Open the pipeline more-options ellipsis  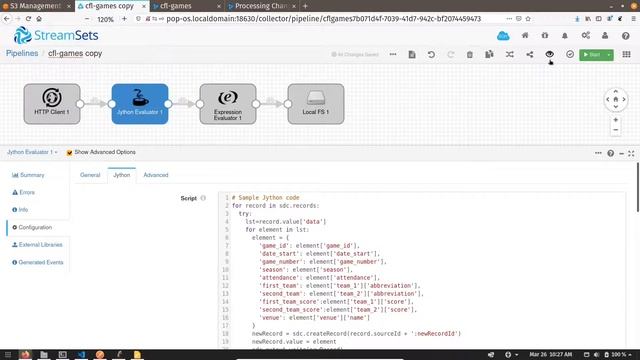[393, 54]
